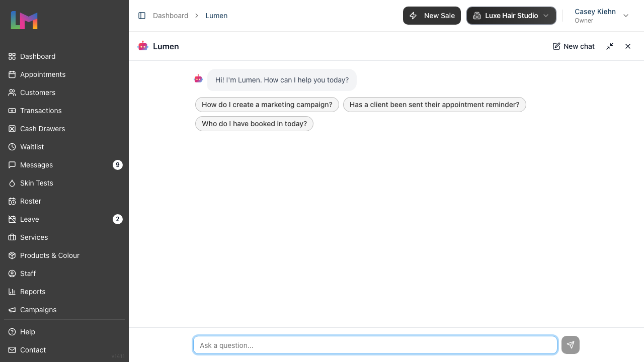Screen dimensions: 644x362
Task: Open the Help page
Action: 64,332
